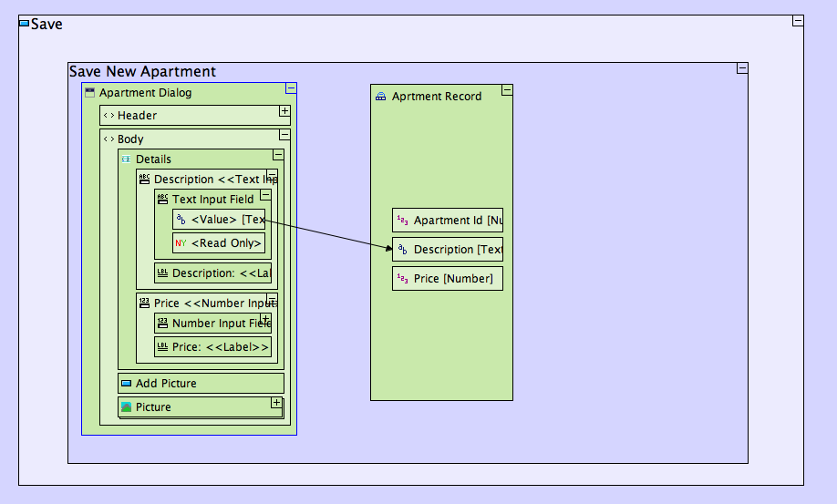Click the Apartment Id number type icon

pyautogui.click(x=402, y=221)
